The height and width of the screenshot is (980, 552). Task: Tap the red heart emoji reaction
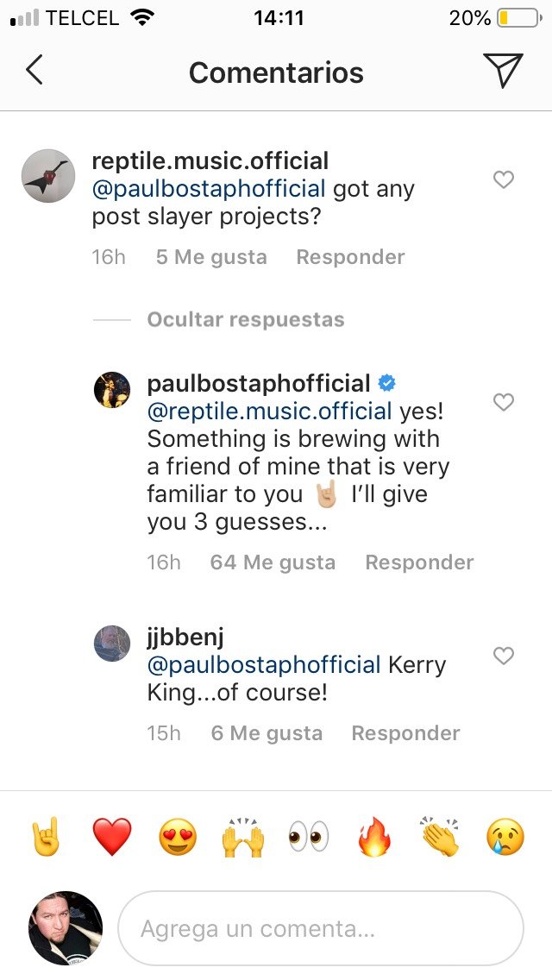[x=112, y=837]
